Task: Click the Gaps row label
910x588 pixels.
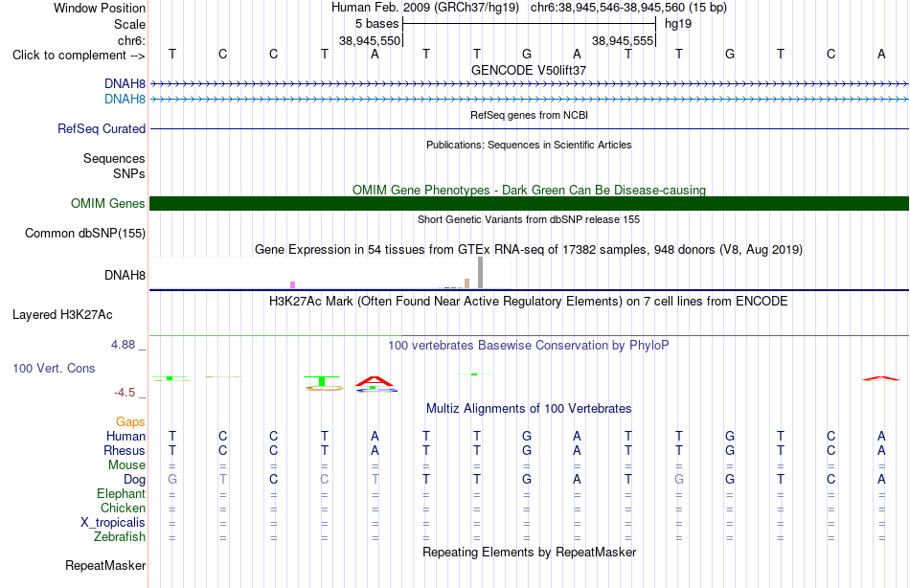Action: tap(130, 422)
